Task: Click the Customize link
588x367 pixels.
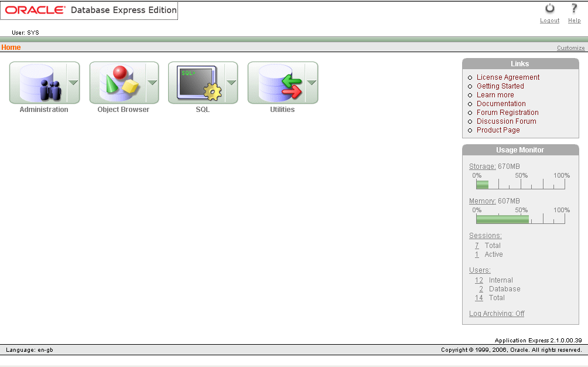Action: (x=571, y=48)
